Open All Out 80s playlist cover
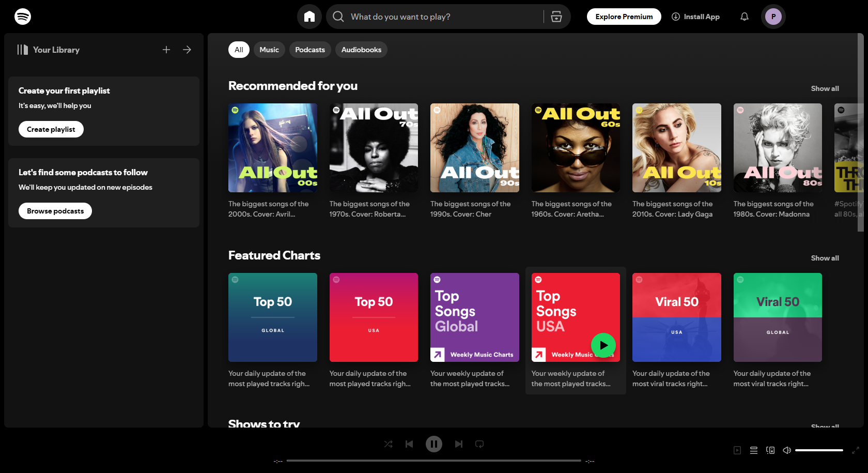This screenshot has width=868, height=473. pos(778,148)
